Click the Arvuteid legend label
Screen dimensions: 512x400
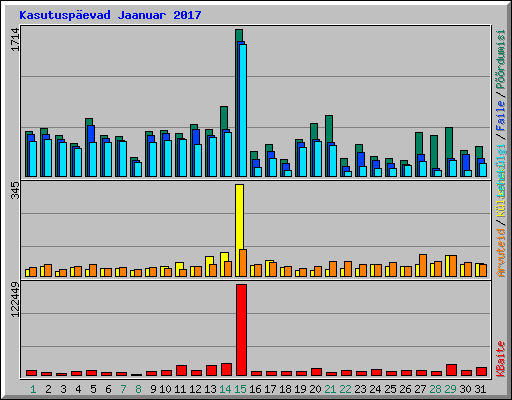[x=501, y=253]
